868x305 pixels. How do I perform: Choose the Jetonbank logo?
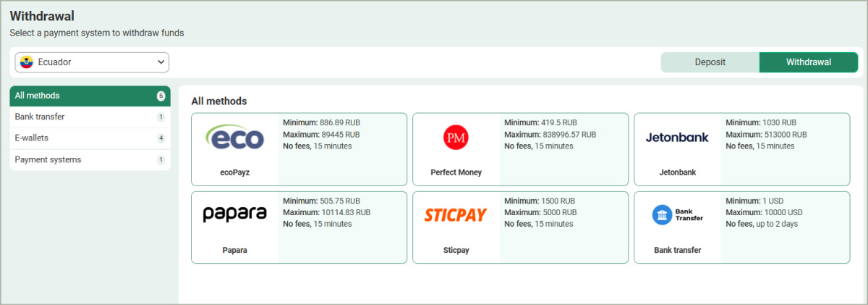tap(677, 137)
